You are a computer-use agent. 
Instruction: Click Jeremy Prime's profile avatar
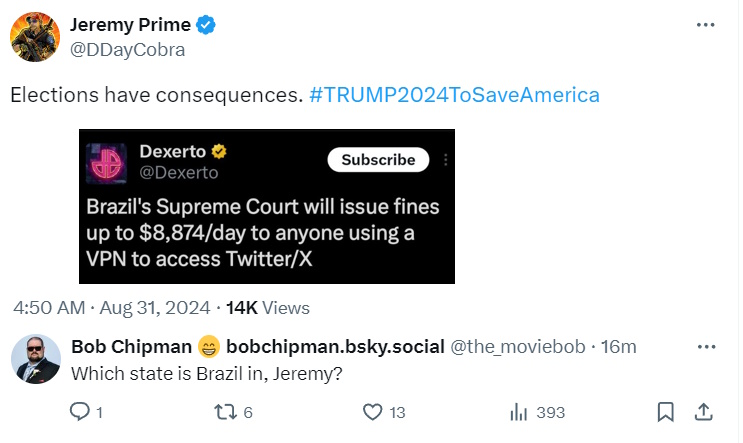coord(35,37)
